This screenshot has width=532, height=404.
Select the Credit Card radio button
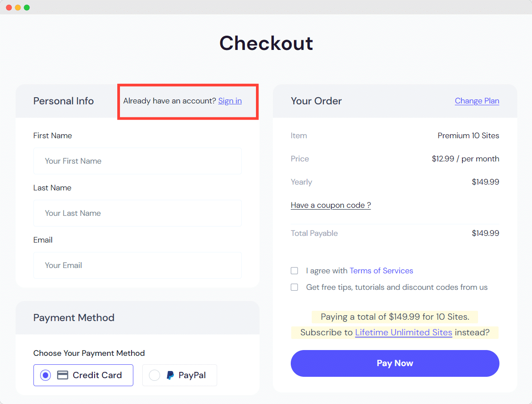pyautogui.click(x=45, y=375)
